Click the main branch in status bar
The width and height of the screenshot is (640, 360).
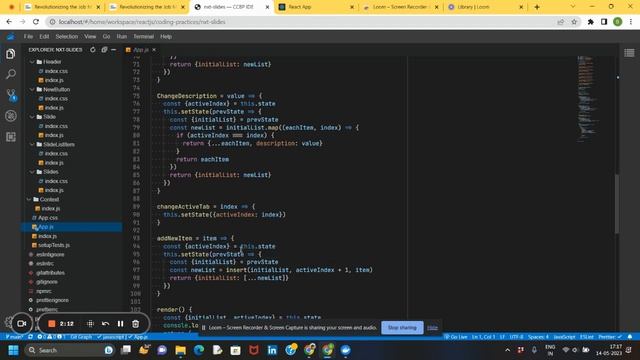[x=14, y=337]
